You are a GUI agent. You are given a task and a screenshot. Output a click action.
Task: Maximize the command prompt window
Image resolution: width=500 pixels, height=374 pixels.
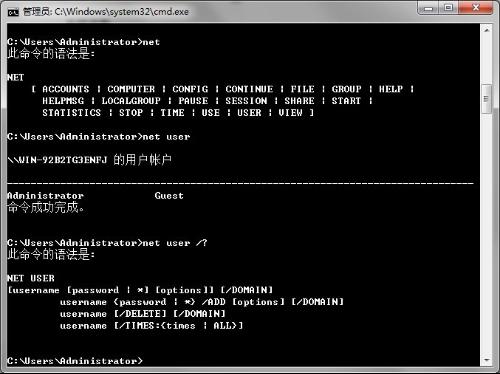449,8
